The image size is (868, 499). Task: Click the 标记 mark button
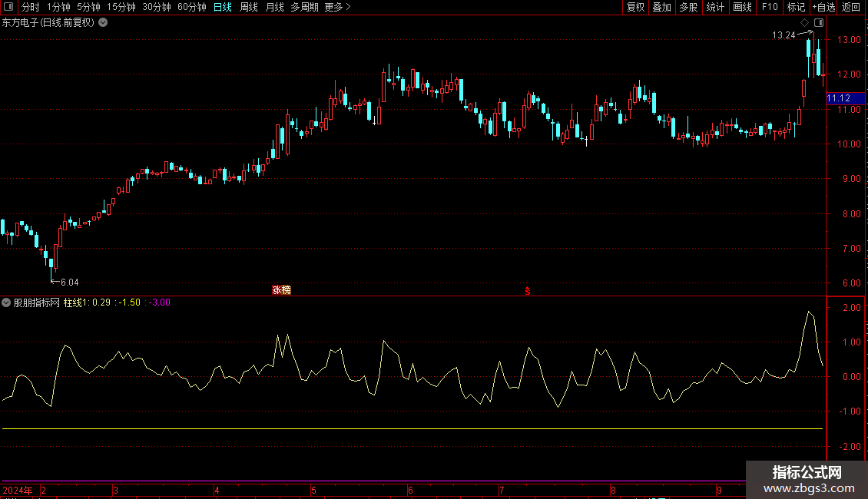click(796, 7)
